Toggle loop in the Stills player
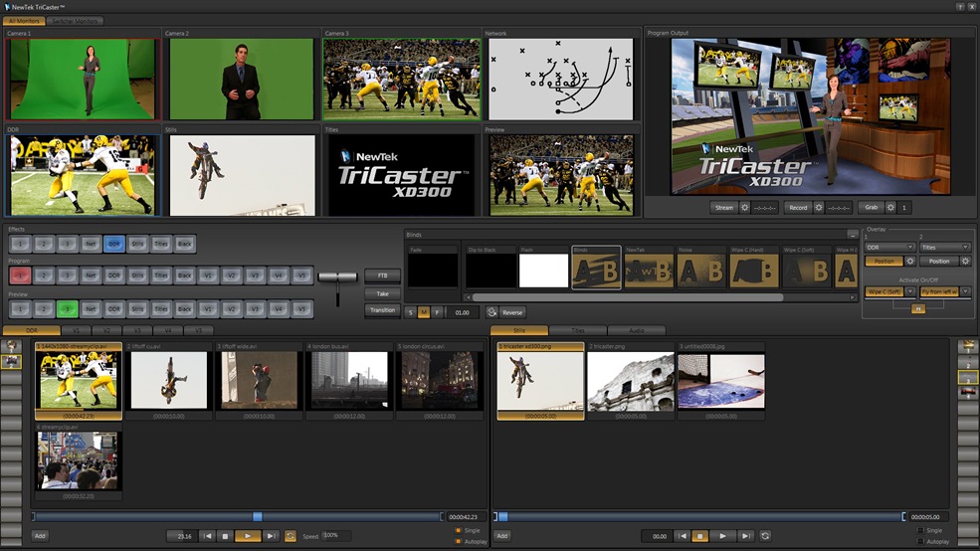980x551 pixels. (765, 536)
